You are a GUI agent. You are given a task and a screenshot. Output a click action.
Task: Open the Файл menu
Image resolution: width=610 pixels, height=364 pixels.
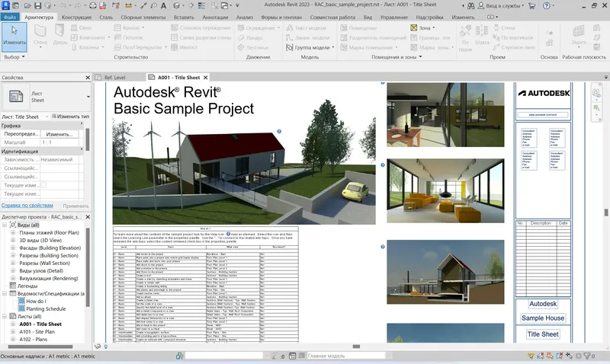click(x=9, y=16)
